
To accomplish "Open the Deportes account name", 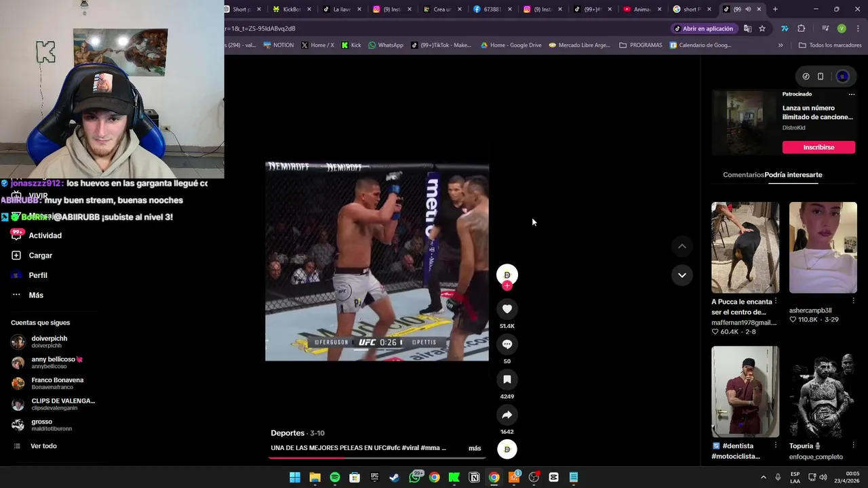I will click(288, 433).
